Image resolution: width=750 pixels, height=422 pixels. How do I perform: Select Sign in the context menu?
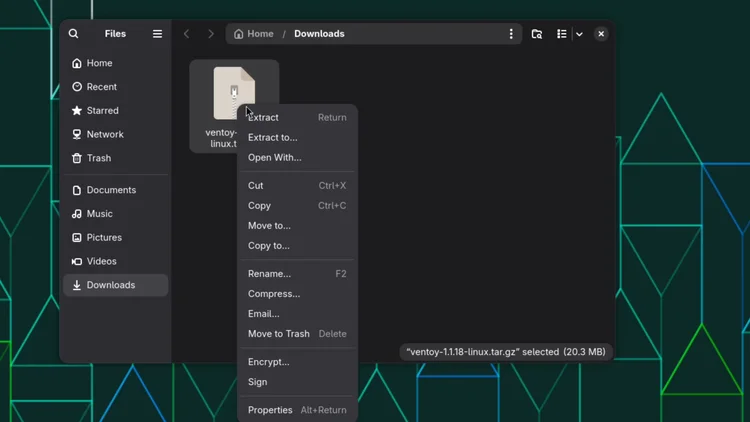coord(297,382)
